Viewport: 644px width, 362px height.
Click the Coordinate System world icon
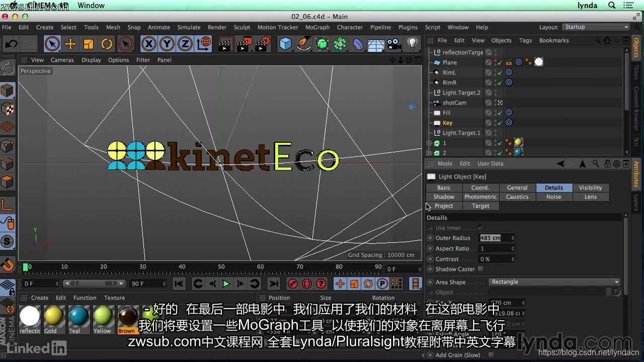(x=204, y=44)
